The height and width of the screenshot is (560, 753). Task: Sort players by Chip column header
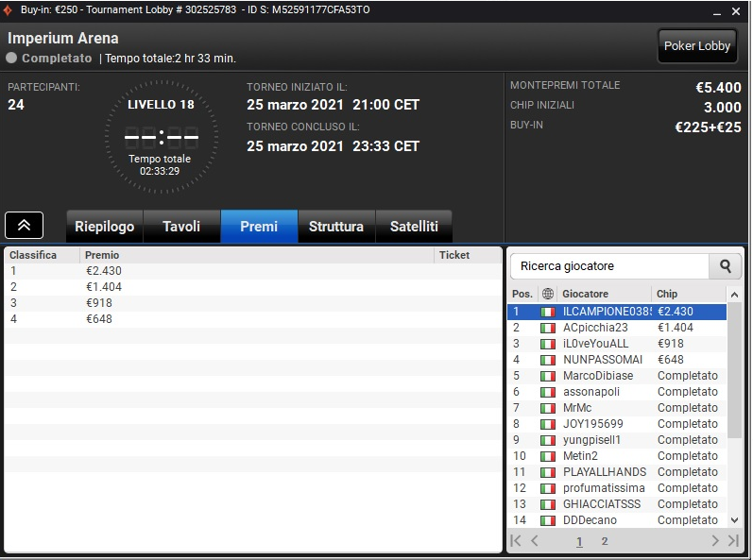(x=667, y=294)
